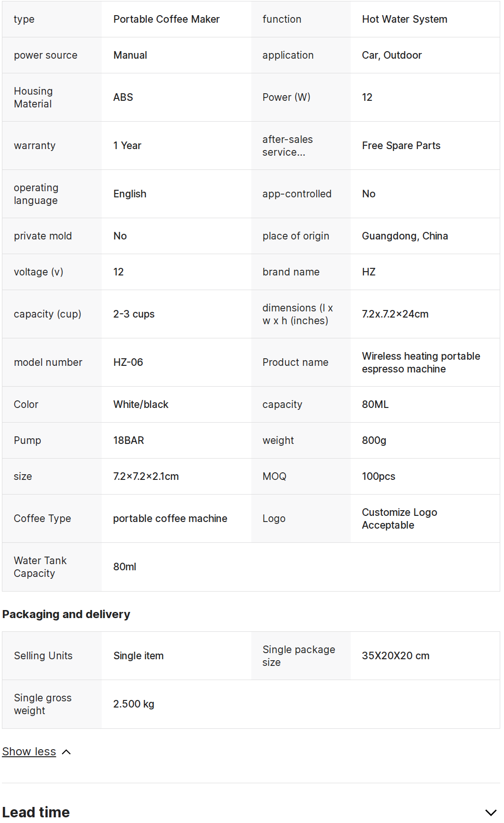Expand the Lead time section chevron
The width and height of the screenshot is (504, 823).
491,813
